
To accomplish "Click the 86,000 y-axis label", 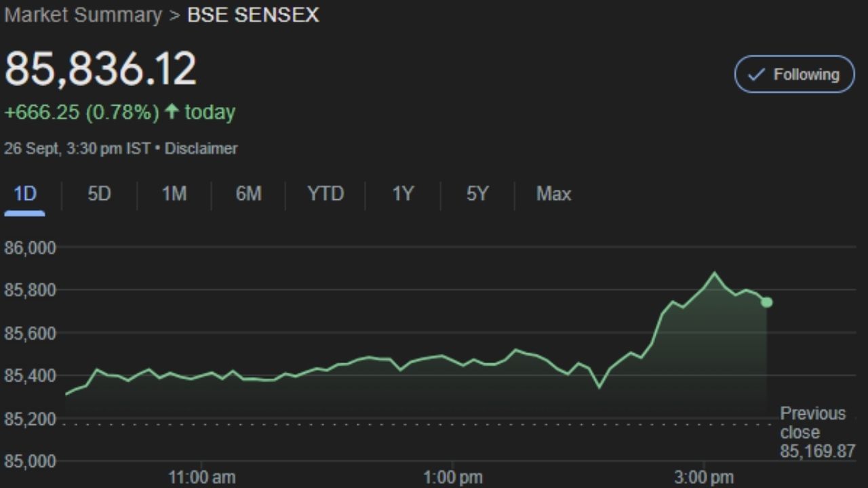I will click(x=30, y=248).
